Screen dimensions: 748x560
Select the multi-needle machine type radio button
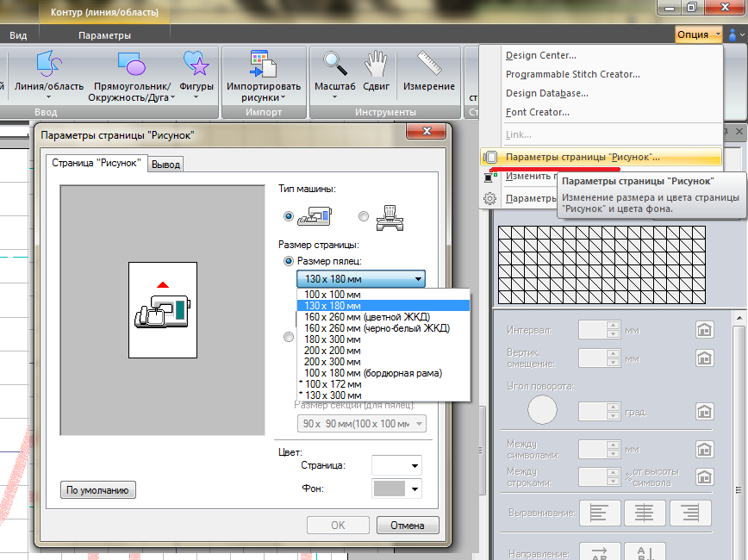[364, 216]
